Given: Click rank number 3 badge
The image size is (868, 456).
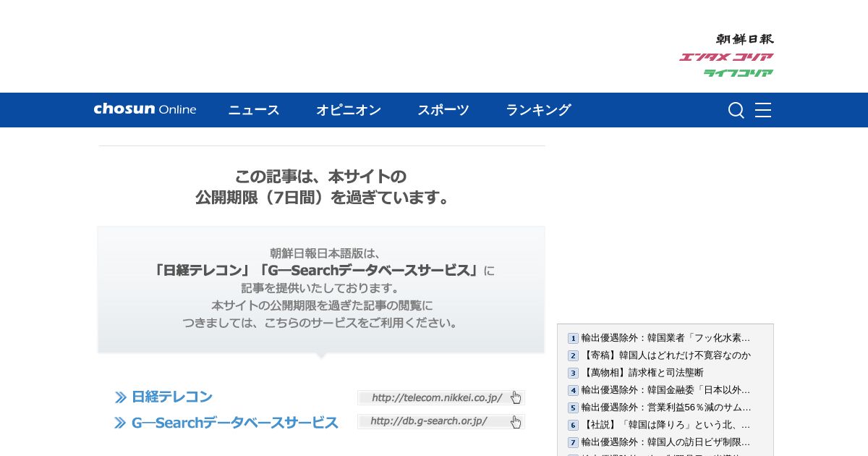Looking at the screenshot, I should (x=573, y=373).
